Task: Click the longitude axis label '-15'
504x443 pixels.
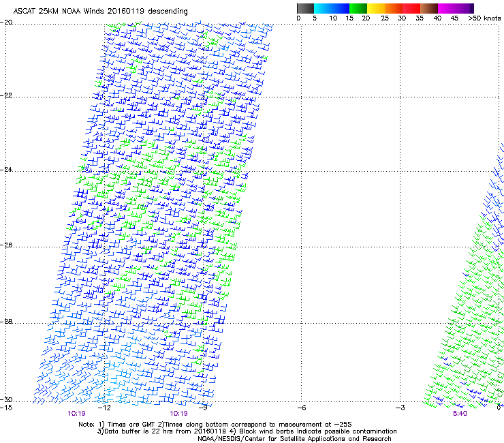Action: [x=6, y=408]
